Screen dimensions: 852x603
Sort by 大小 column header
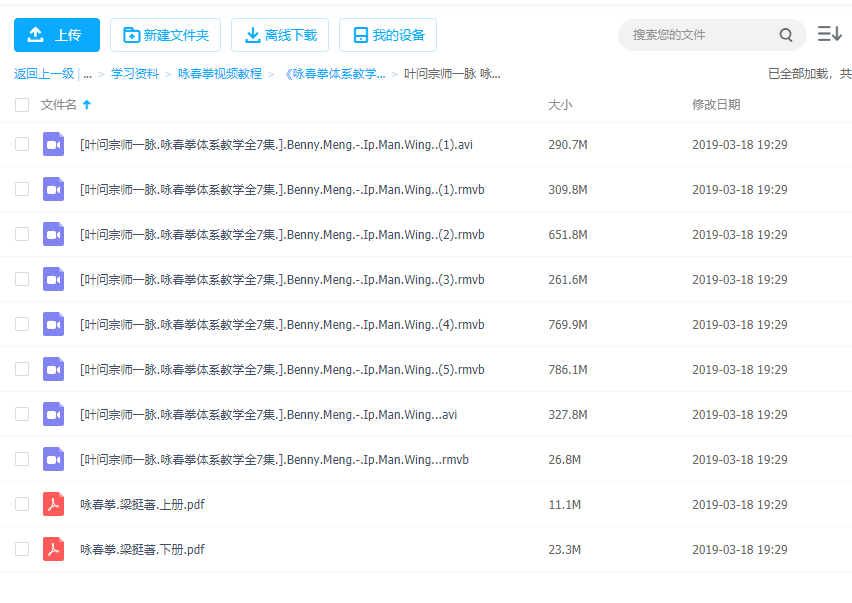560,105
